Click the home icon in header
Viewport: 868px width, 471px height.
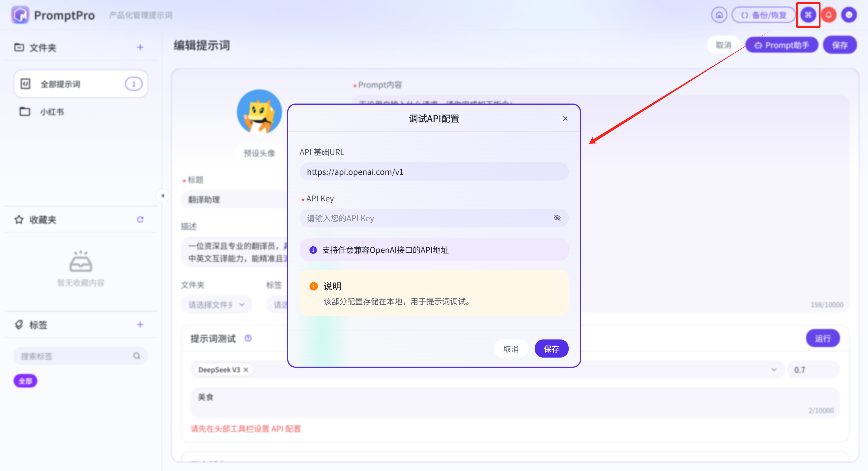719,15
